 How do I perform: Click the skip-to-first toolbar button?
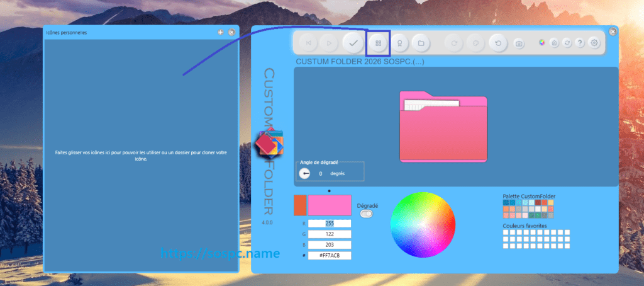(308, 43)
